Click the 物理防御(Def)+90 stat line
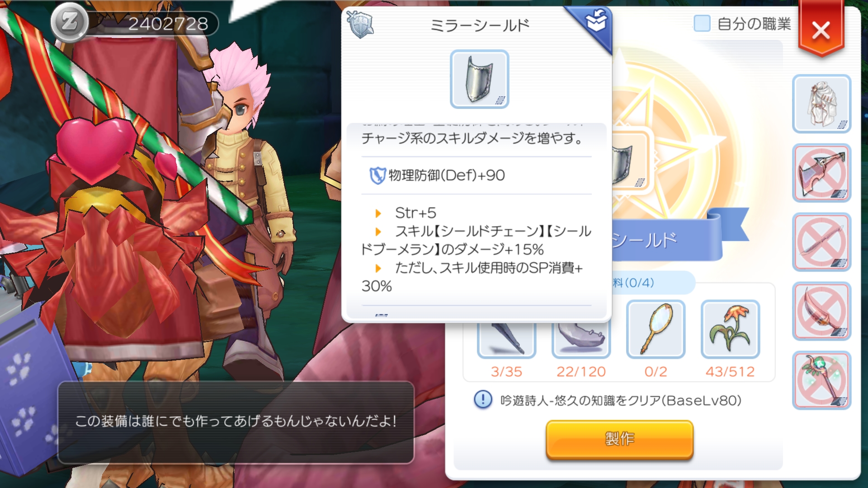The height and width of the screenshot is (488, 868). tap(438, 175)
